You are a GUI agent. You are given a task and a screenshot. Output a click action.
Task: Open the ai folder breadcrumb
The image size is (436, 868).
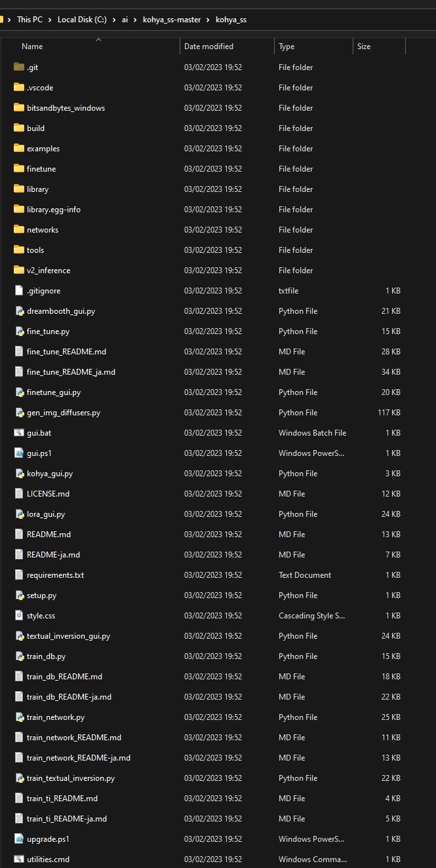(x=125, y=20)
